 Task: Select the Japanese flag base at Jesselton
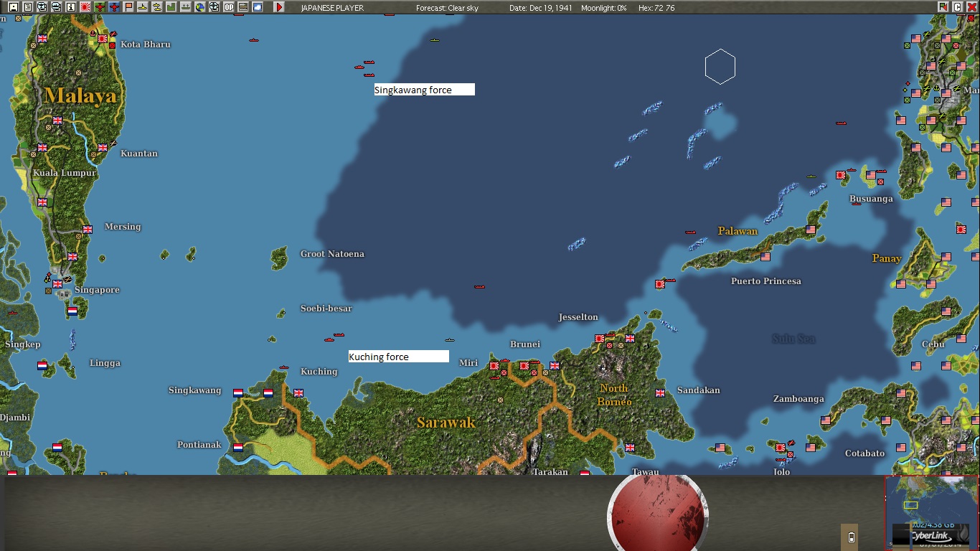point(600,339)
